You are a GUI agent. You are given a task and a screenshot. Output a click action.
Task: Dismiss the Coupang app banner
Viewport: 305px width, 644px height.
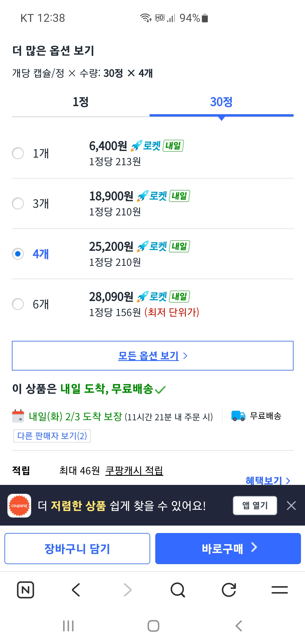pos(291,505)
